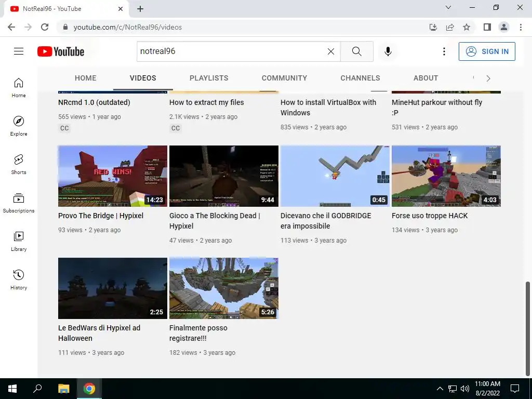
Task: Click the Chrome icon in the taskbar
Action: coord(89,389)
